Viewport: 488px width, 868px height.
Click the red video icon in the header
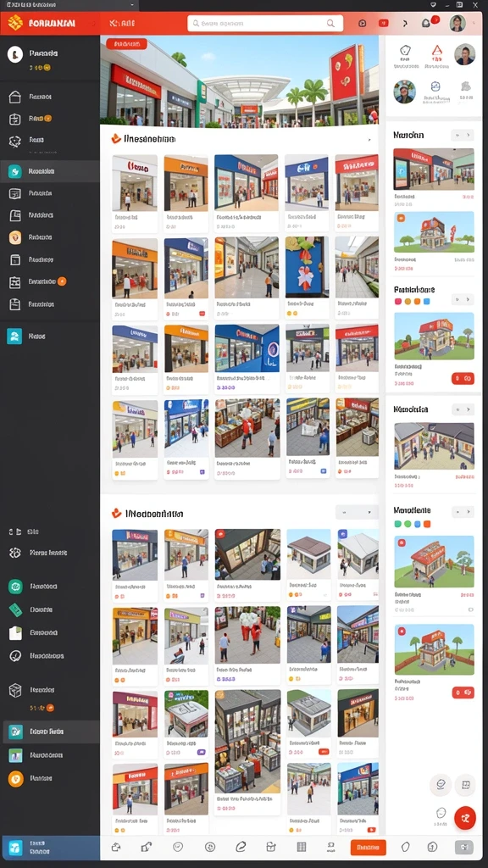[x=383, y=23]
